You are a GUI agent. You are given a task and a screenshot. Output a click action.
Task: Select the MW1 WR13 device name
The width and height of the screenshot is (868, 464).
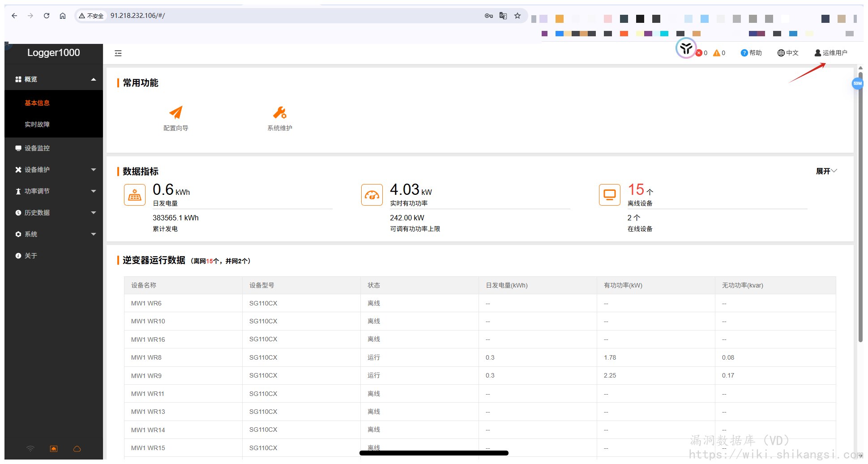click(x=148, y=412)
